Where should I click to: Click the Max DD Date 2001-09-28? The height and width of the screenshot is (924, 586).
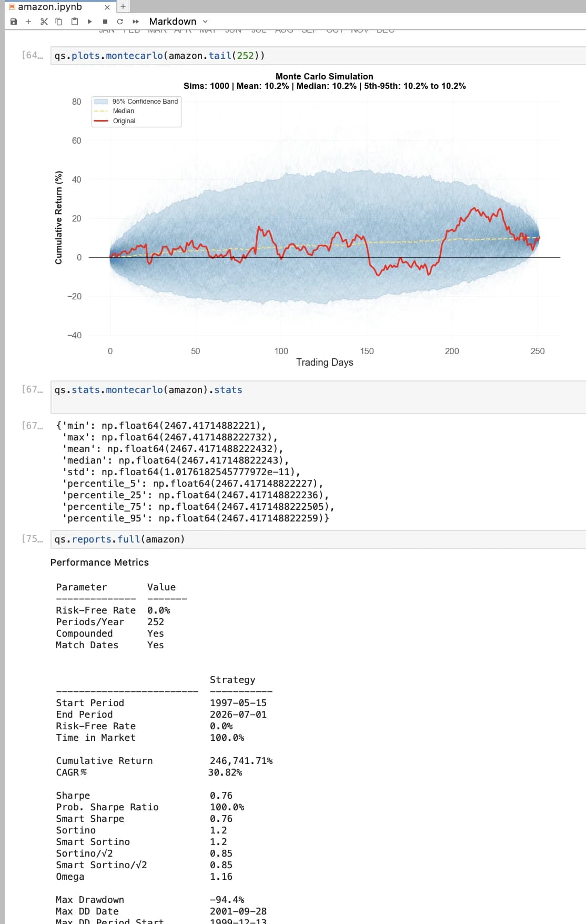(x=238, y=911)
